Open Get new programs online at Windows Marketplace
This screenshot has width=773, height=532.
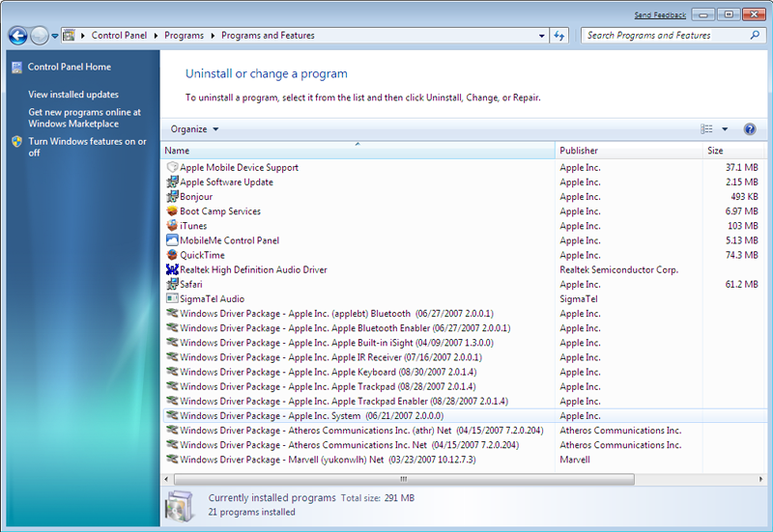pos(84,118)
